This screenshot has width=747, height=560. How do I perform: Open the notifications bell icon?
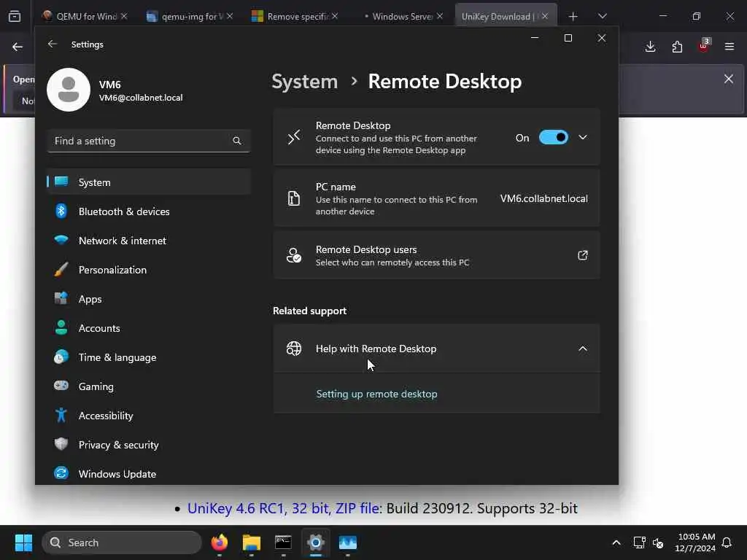coord(727,542)
